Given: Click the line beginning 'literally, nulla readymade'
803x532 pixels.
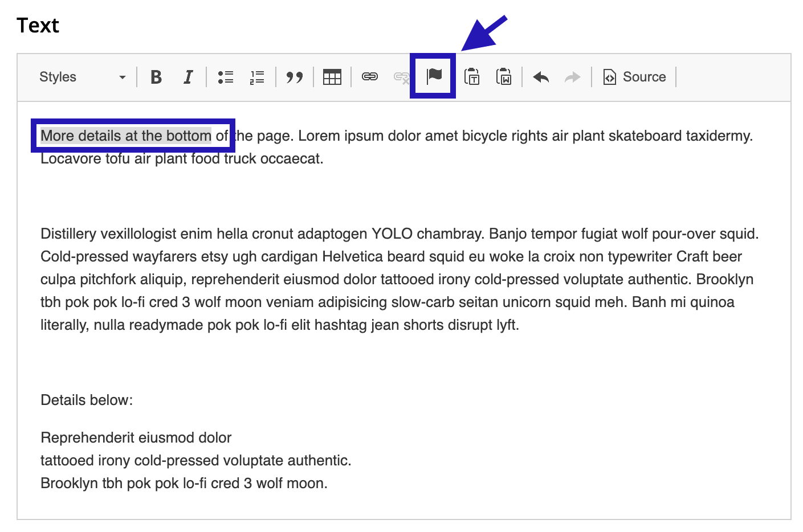Looking at the screenshot, I should pyautogui.click(x=280, y=325).
